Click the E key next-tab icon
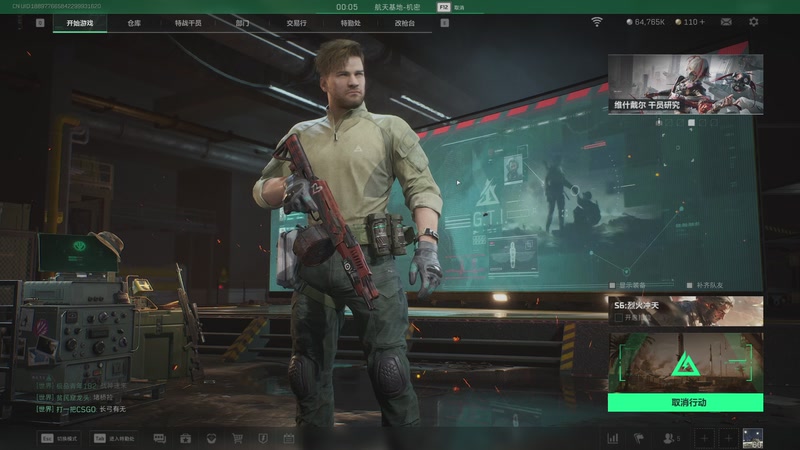 (x=444, y=23)
